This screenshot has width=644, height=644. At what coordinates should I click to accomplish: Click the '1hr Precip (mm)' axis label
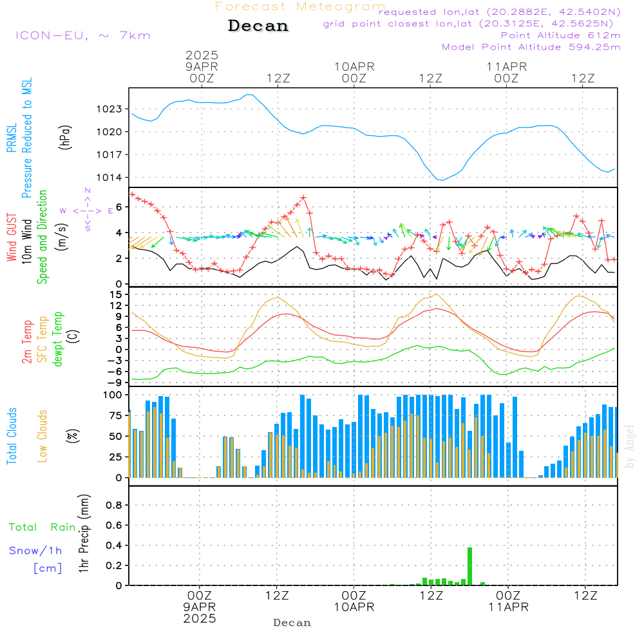tap(84, 533)
